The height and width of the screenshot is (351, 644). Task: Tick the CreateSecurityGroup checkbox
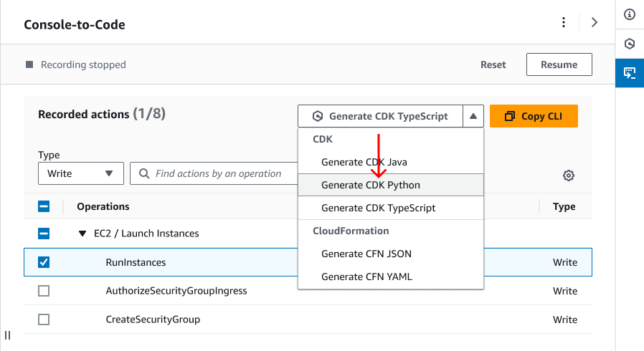tap(44, 319)
